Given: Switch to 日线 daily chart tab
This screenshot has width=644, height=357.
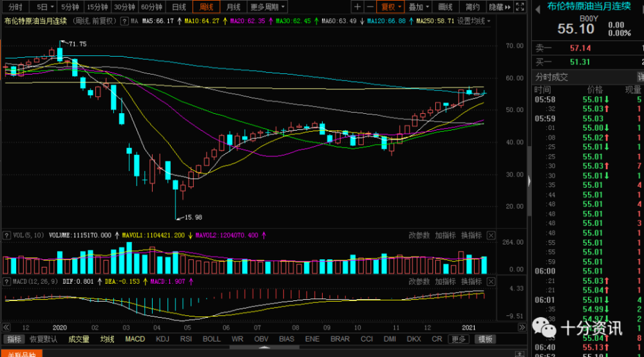Looking at the screenshot, I should click(x=178, y=7).
